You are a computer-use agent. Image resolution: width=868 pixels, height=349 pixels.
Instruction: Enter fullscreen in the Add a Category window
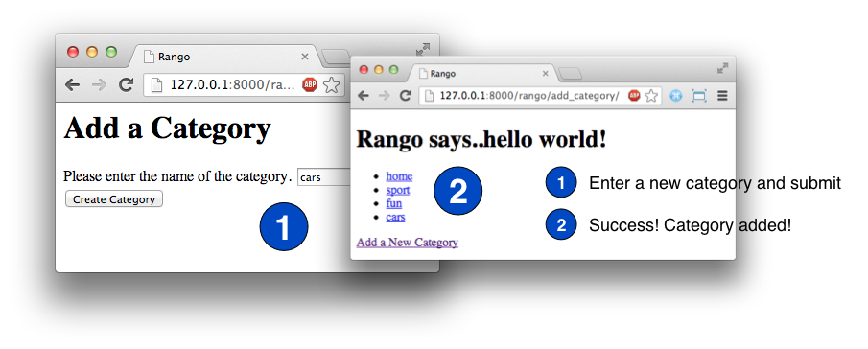click(x=423, y=50)
